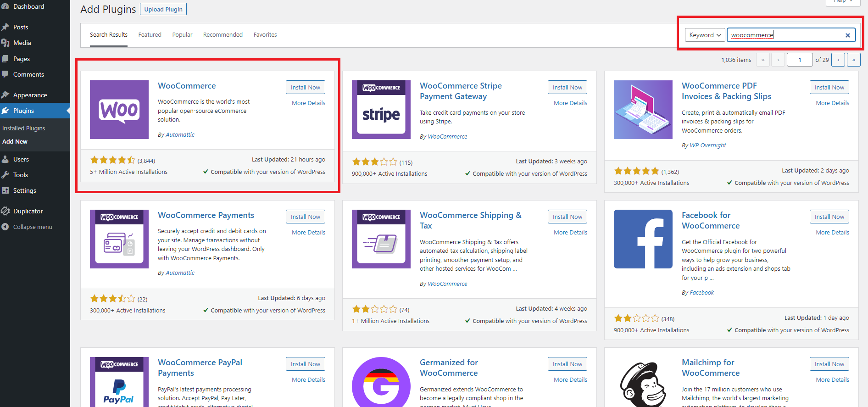
Task: Open the Mailchimp for WooCommerce title link
Action: pyautogui.click(x=711, y=368)
